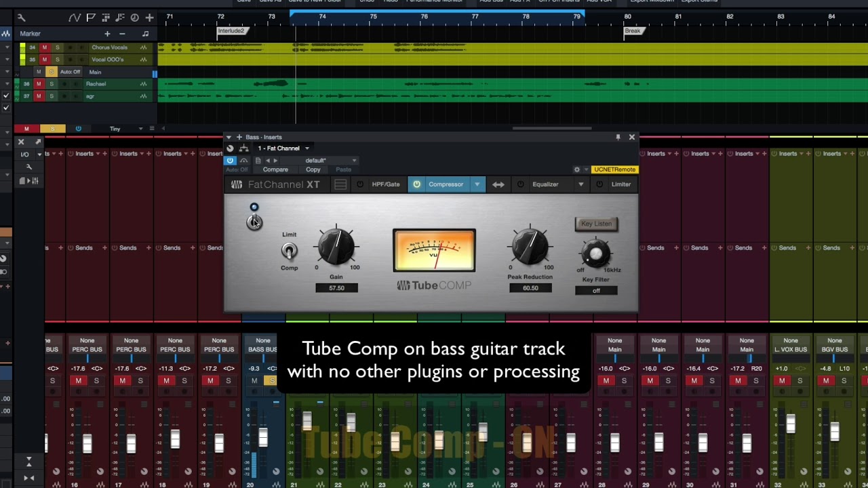868x488 pixels.
Task: Open the tempo clock track icon
Action: (134, 18)
